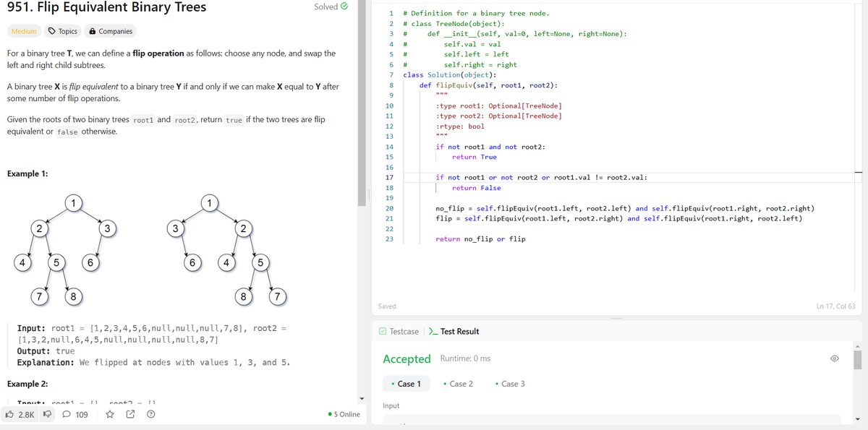Select Case 1 result
Viewport: 868px width, 430px height.
(407, 384)
